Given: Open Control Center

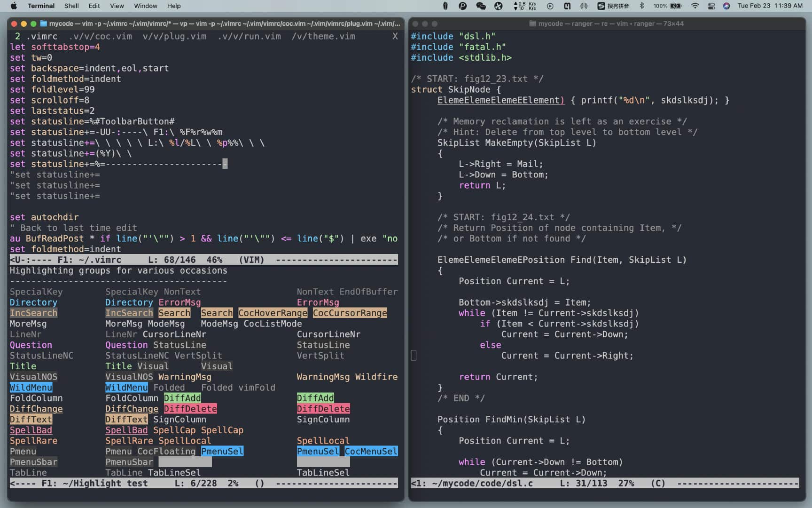Looking at the screenshot, I should 711,6.
